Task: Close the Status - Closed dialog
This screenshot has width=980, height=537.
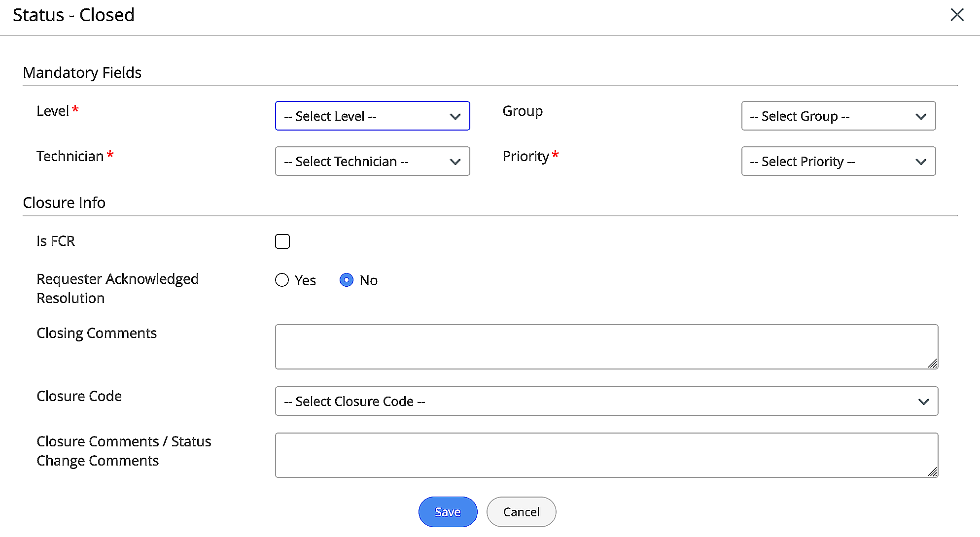Action: pyautogui.click(x=957, y=15)
